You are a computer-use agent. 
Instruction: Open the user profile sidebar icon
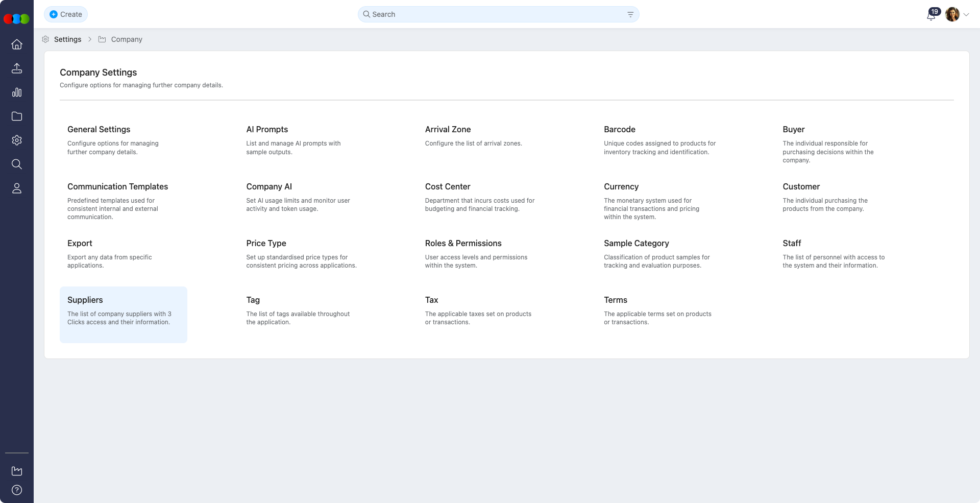coord(17,188)
